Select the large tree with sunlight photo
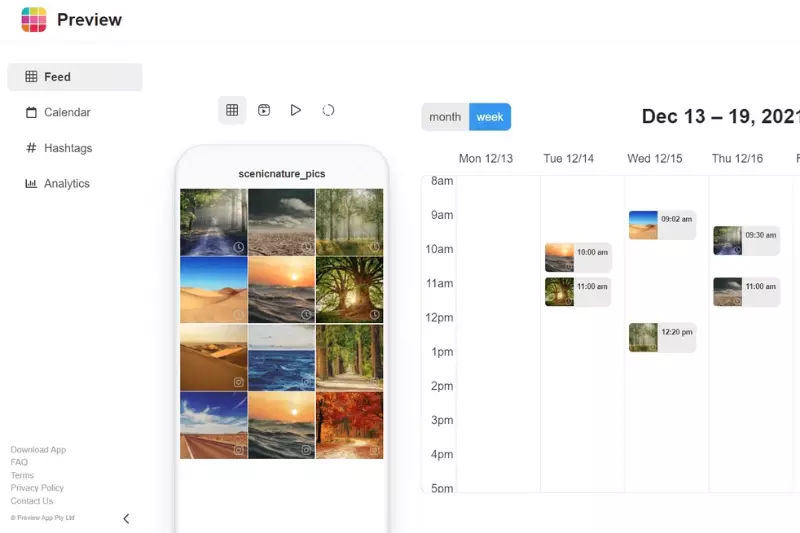The height and width of the screenshot is (533, 800). click(349, 290)
